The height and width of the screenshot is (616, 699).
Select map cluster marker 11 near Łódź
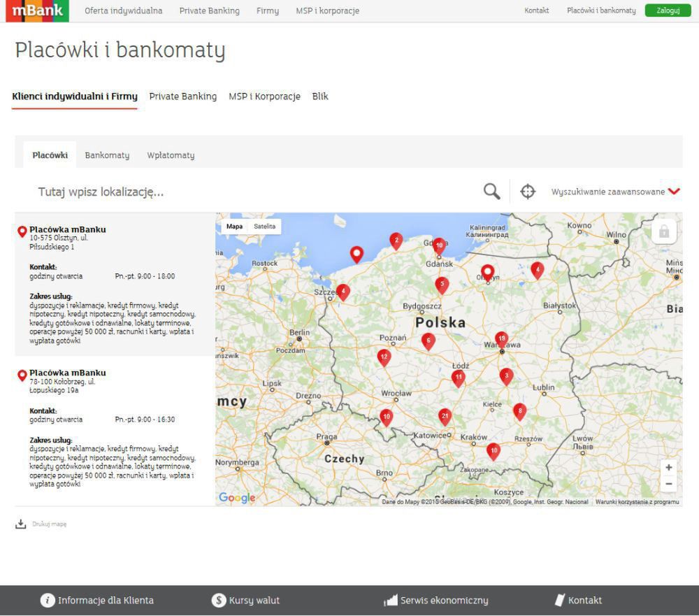(x=458, y=378)
